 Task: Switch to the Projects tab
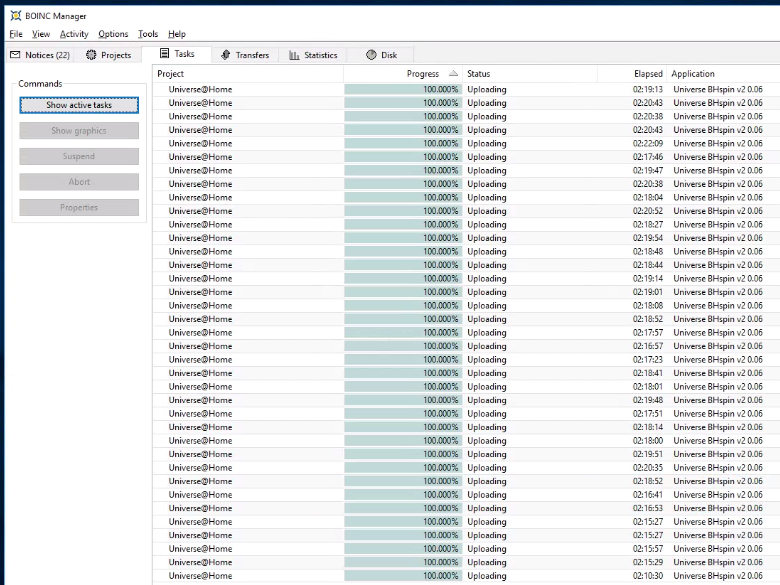[108, 55]
